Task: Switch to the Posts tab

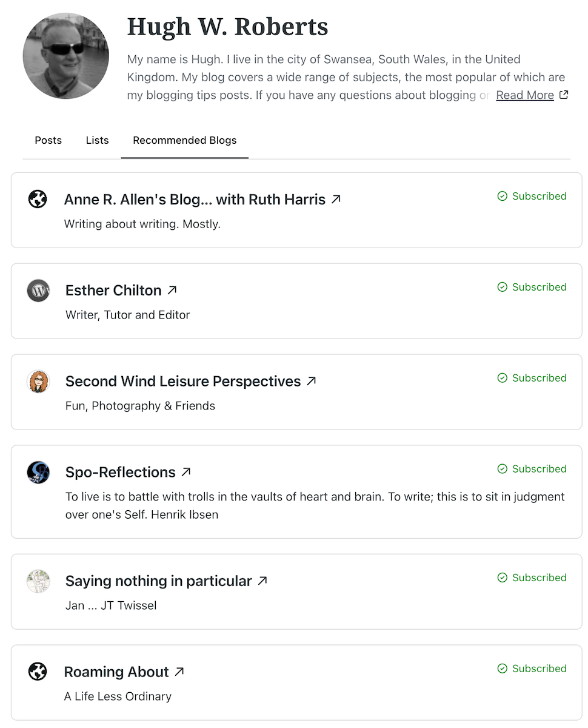Action: tap(48, 140)
